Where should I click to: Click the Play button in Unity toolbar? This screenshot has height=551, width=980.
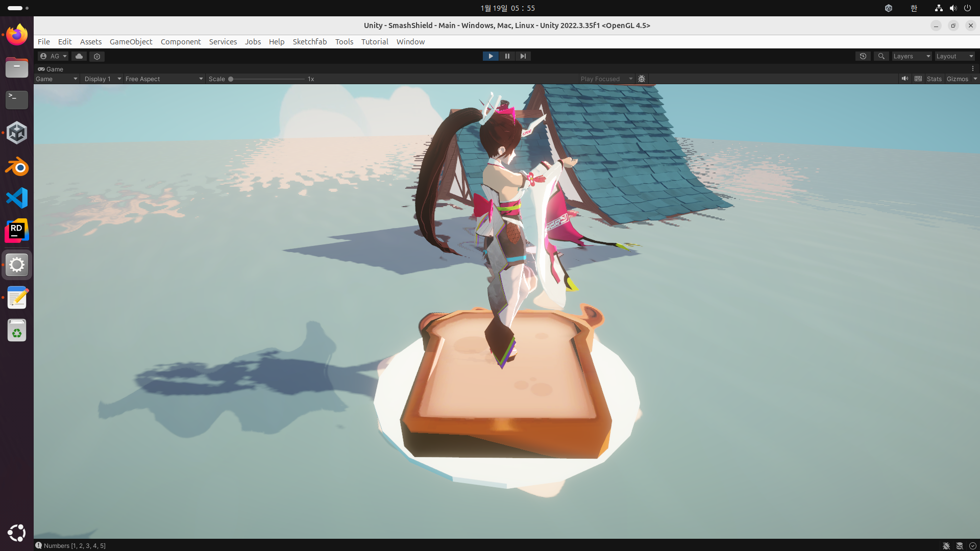491,56
